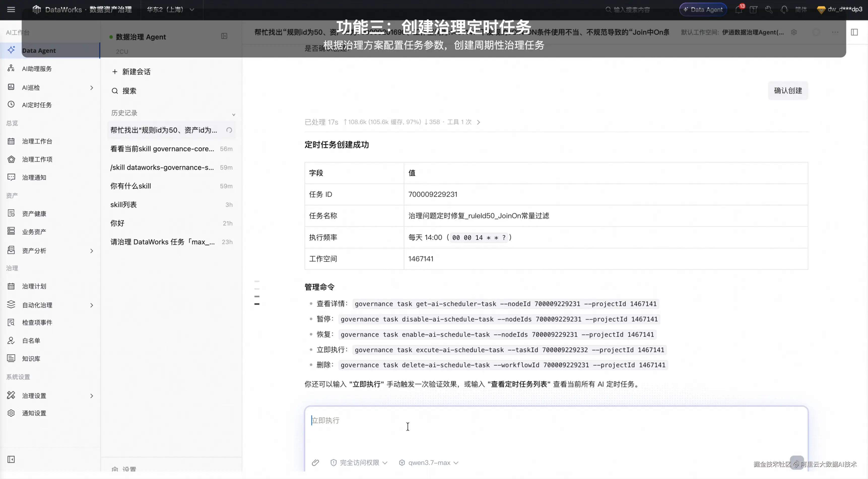
Task: Open the notifications bell icon
Action: (x=739, y=9)
